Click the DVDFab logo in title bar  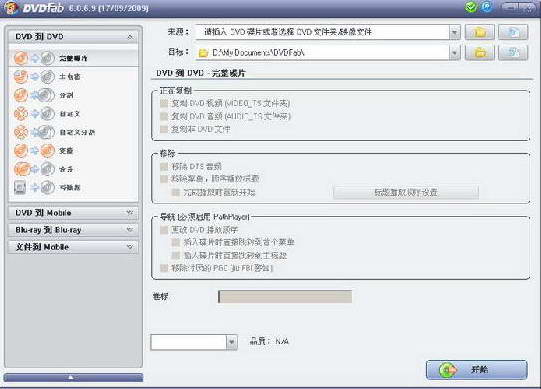[x=10, y=8]
